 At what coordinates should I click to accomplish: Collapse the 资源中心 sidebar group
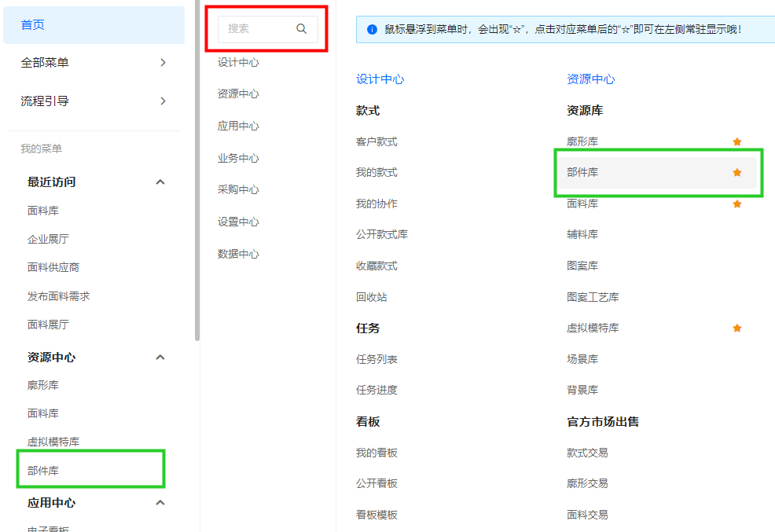point(160,358)
